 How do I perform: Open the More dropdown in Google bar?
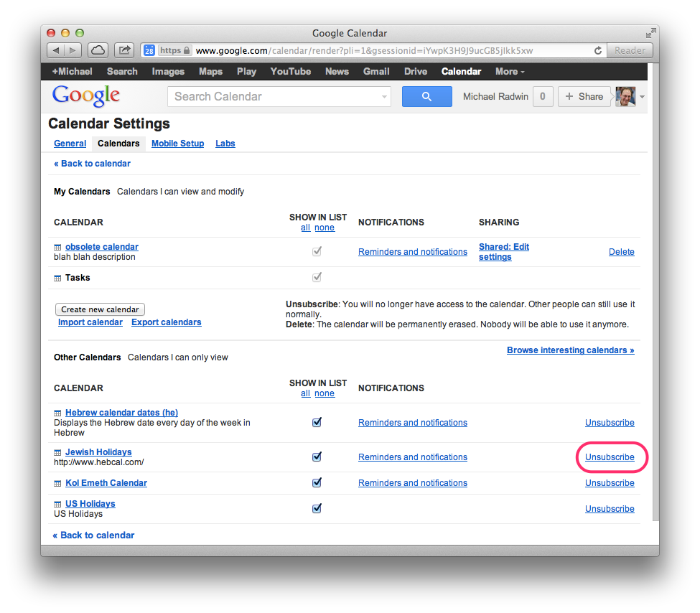coord(510,72)
